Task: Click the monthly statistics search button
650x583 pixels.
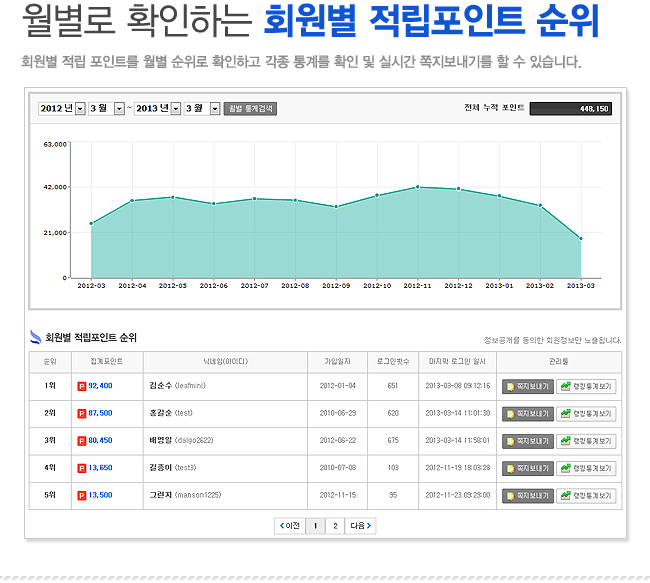Action: [250, 109]
